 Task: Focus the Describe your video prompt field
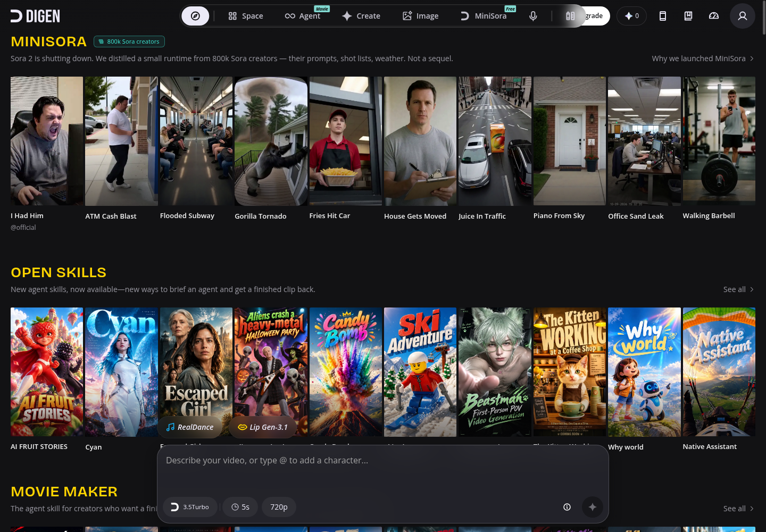pyautogui.click(x=382, y=471)
